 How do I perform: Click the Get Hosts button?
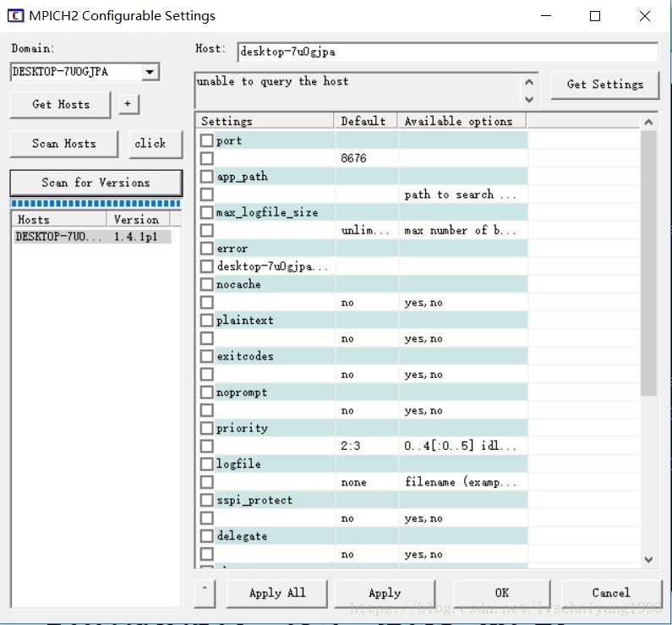coord(60,105)
